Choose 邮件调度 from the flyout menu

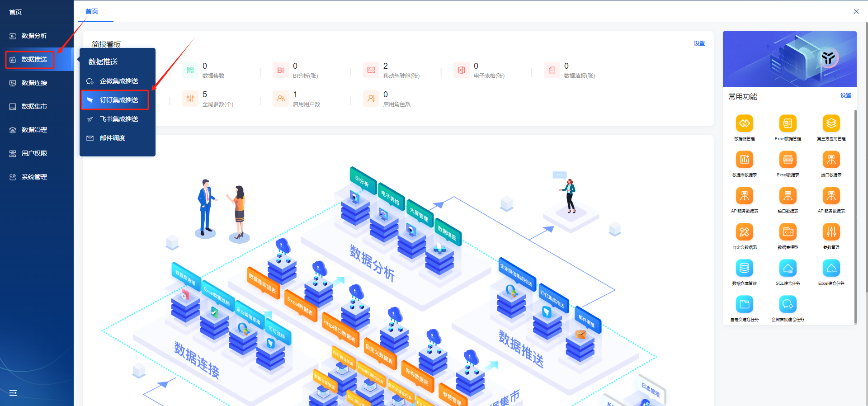coord(118,138)
